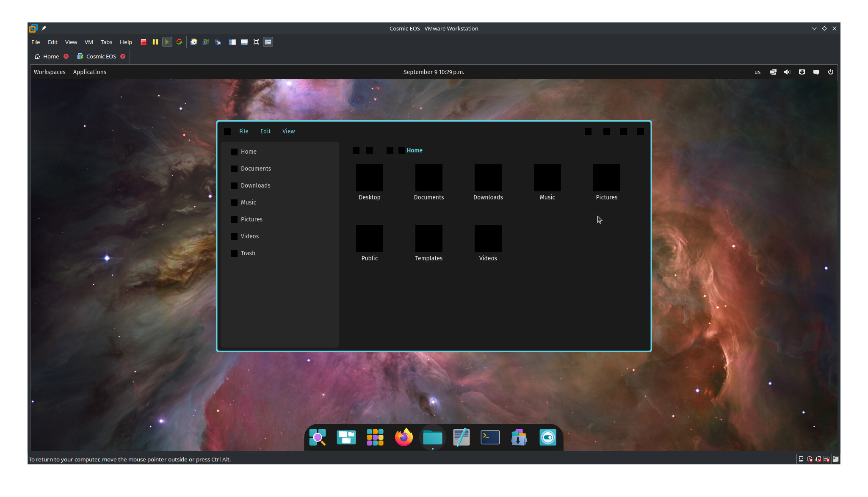Open VMware Help menu
Screen dimensions: 868x497
point(126,42)
